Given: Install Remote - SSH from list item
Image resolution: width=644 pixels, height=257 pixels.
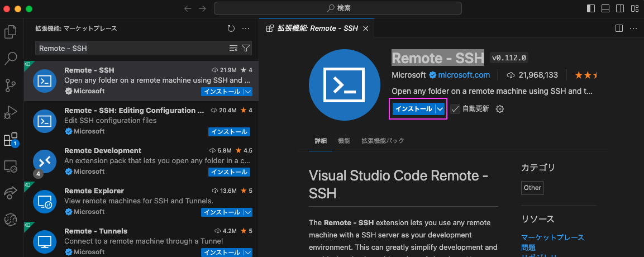Looking at the screenshot, I should pos(222,92).
